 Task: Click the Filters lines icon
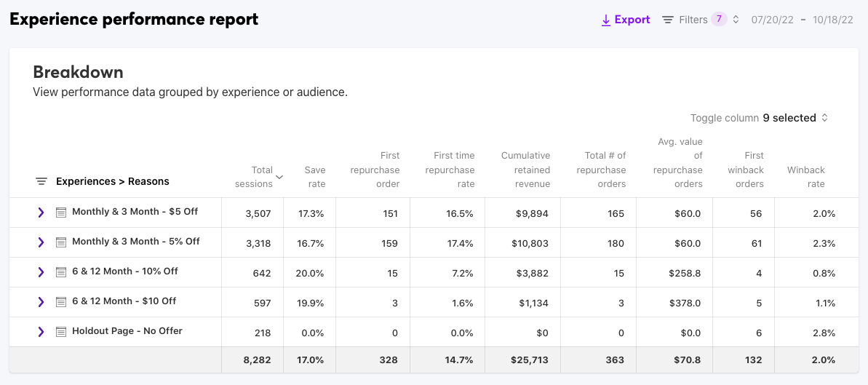(x=667, y=20)
